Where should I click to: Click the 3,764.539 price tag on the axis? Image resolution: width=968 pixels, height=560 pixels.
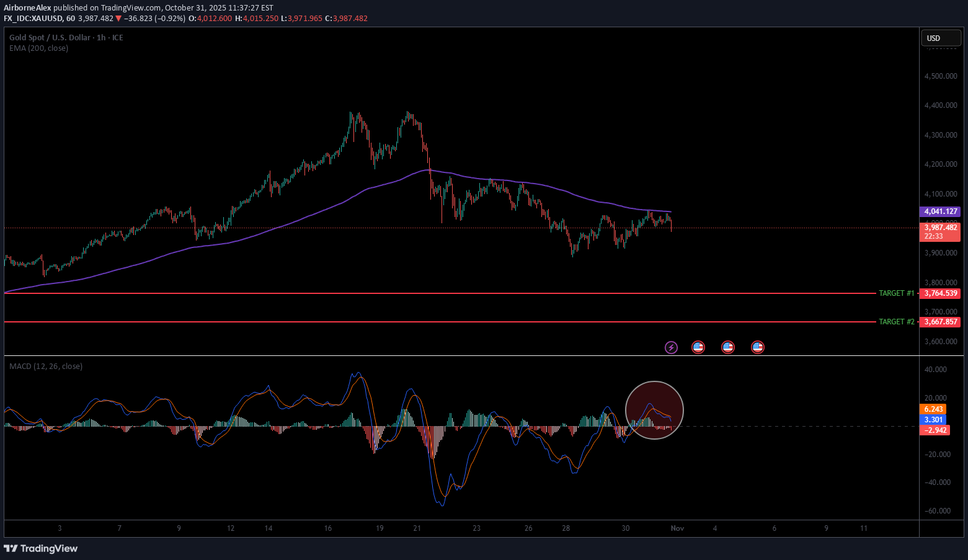941,293
